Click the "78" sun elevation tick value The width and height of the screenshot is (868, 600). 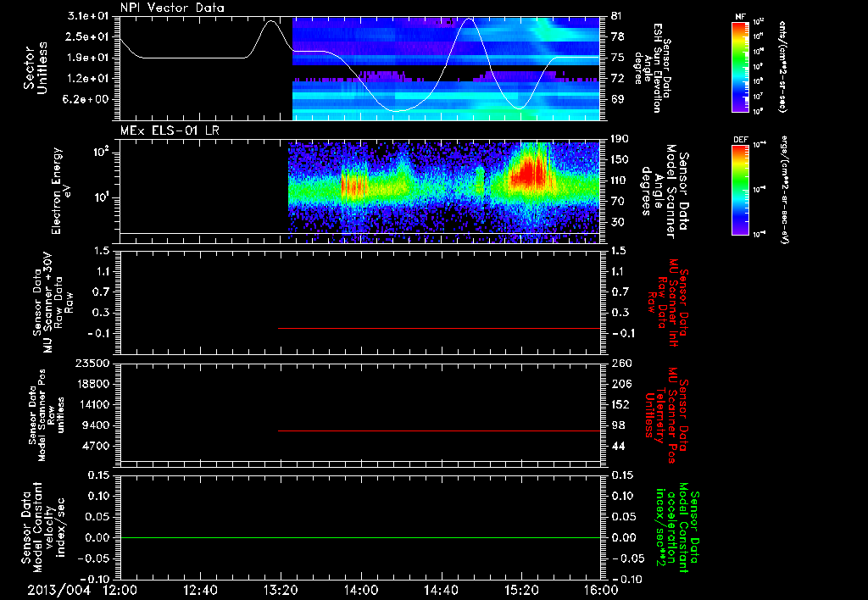[617, 36]
